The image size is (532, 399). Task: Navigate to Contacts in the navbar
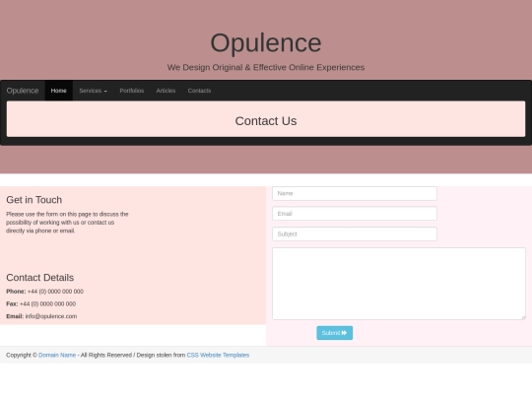(x=199, y=91)
